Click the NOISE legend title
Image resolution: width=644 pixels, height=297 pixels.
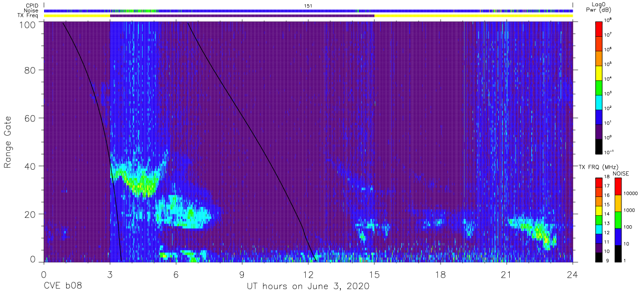point(621,173)
